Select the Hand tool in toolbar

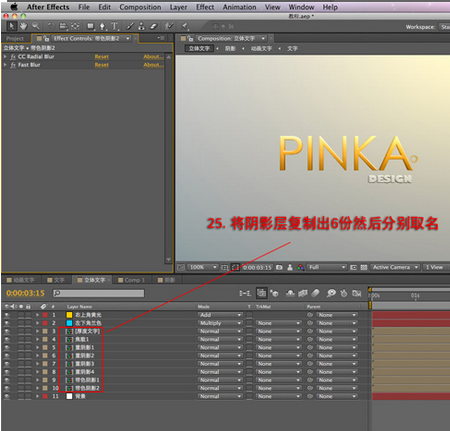tap(23, 26)
